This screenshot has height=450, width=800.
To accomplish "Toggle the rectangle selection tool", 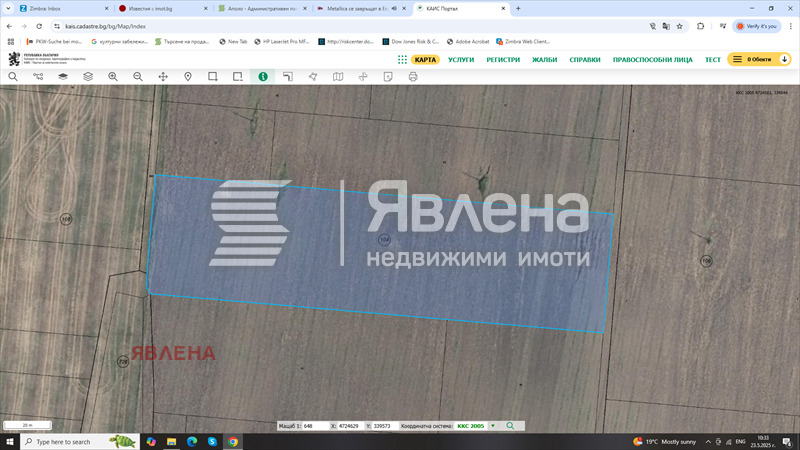I will pos(213,76).
